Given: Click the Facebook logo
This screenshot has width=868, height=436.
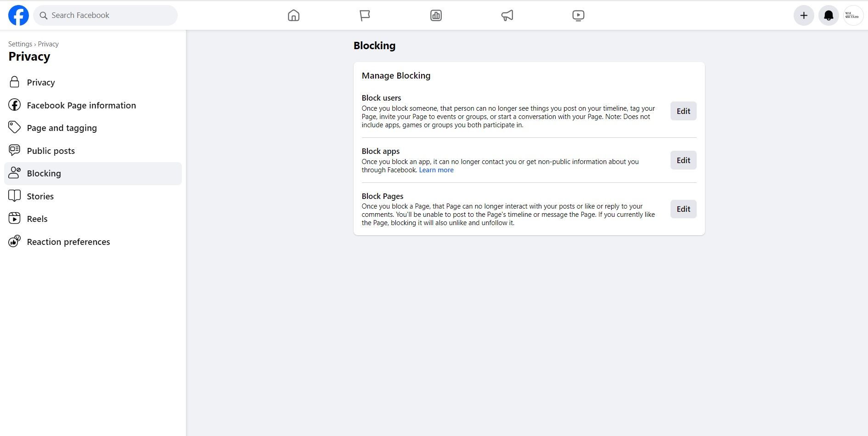Looking at the screenshot, I should click(18, 15).
